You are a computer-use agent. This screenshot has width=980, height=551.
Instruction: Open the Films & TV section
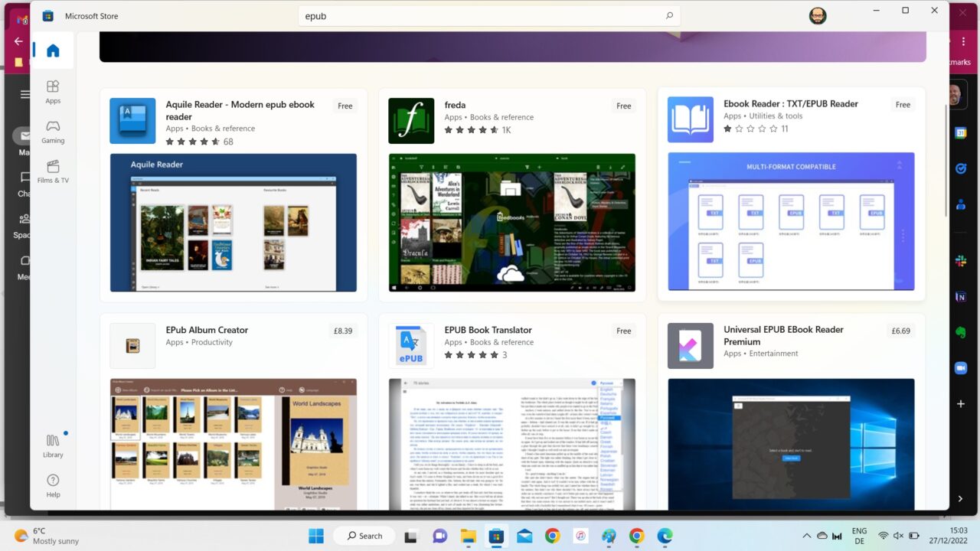(x=53, y=171)
